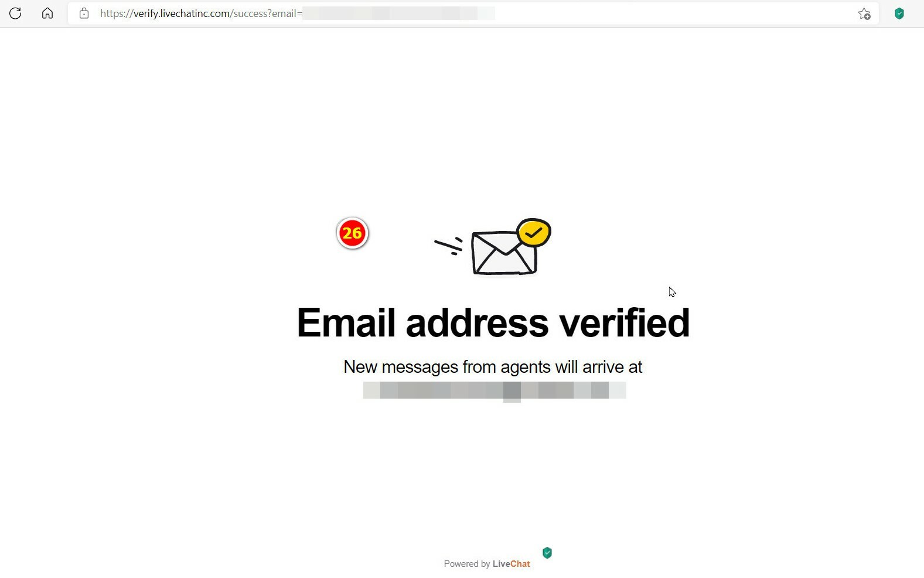924x578 pixels.
Task: Click the yellow checkmark badge on envelope
Action: click(x=534, y=233)
